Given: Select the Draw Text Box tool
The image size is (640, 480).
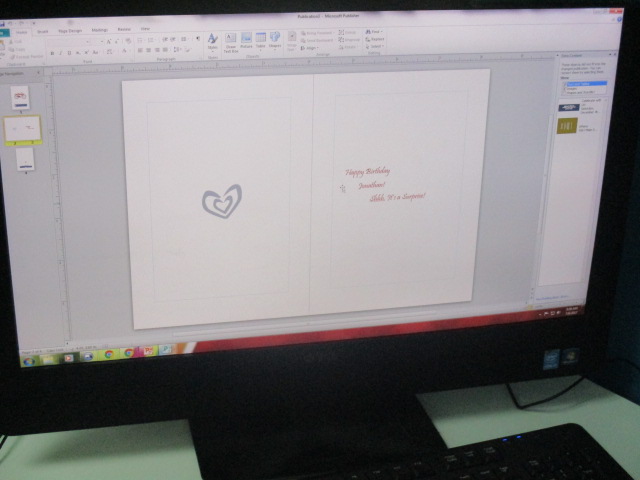Looking at the screenshot, I should point(231,42).
